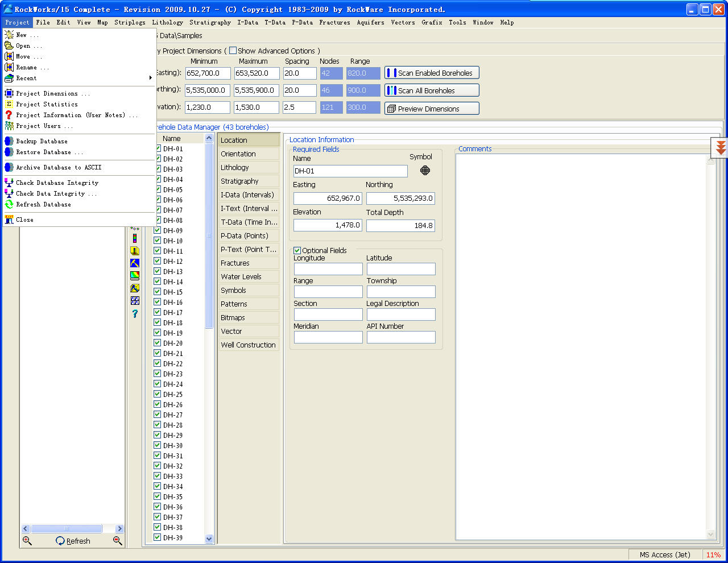This screenshot has width=728, height=563.
Task: Click the Open project folder icon
Action: tap(9, 45)
